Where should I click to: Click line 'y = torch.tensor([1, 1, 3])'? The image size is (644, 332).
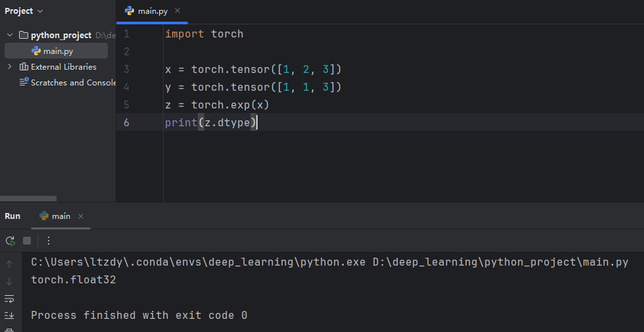pyautogui.click(x=253, y=87)
